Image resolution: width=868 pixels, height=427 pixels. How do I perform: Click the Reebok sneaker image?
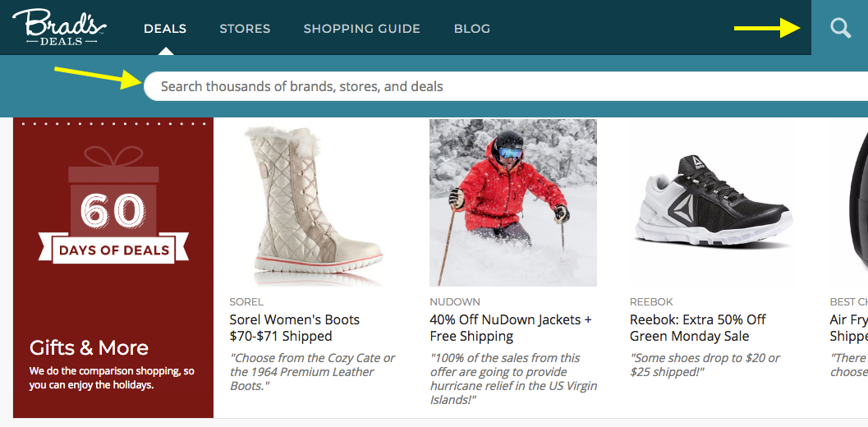click(714, 203)
